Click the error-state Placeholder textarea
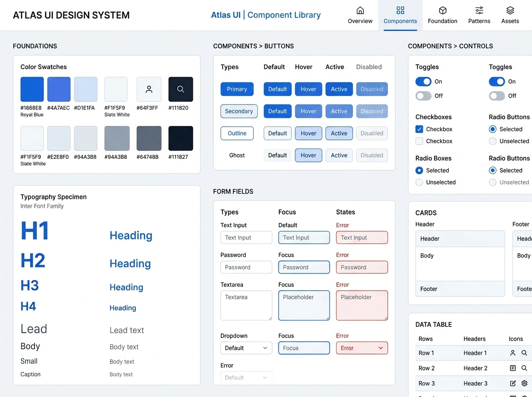 pos(362,305)
